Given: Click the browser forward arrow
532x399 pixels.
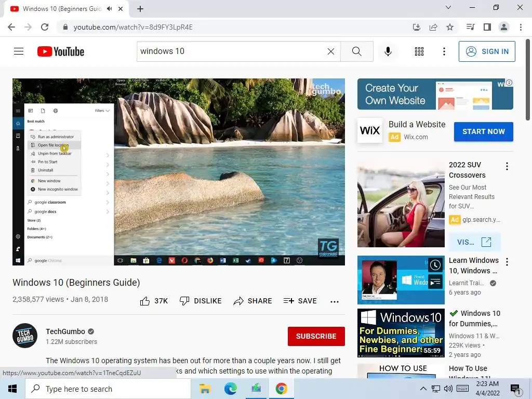Looking at the screenshot, I should tap(28, 27).
